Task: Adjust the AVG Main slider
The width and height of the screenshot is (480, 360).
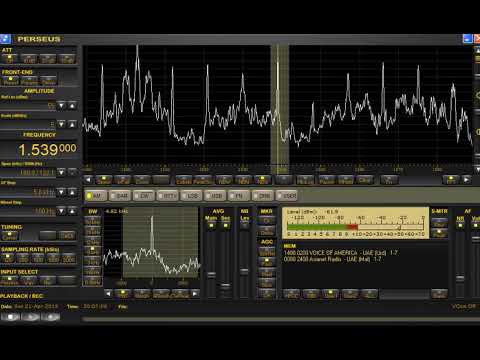Action: pos(211,275)
